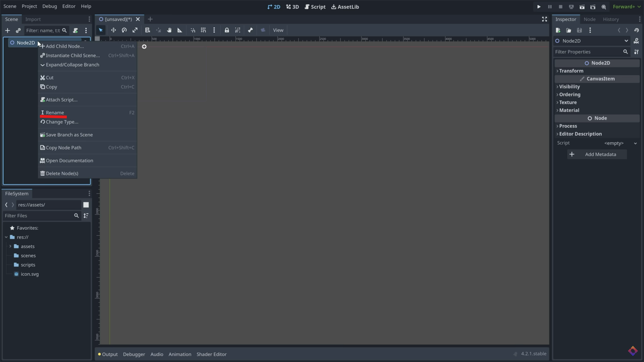Click the Filter Properties search field
Viewport: 644px width, 362px height.
587,52
